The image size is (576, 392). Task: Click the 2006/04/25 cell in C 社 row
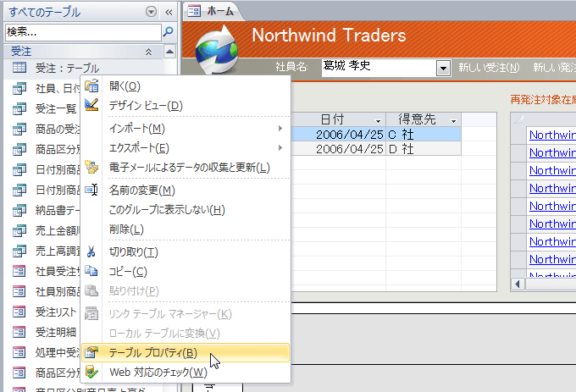coord(338,135)
